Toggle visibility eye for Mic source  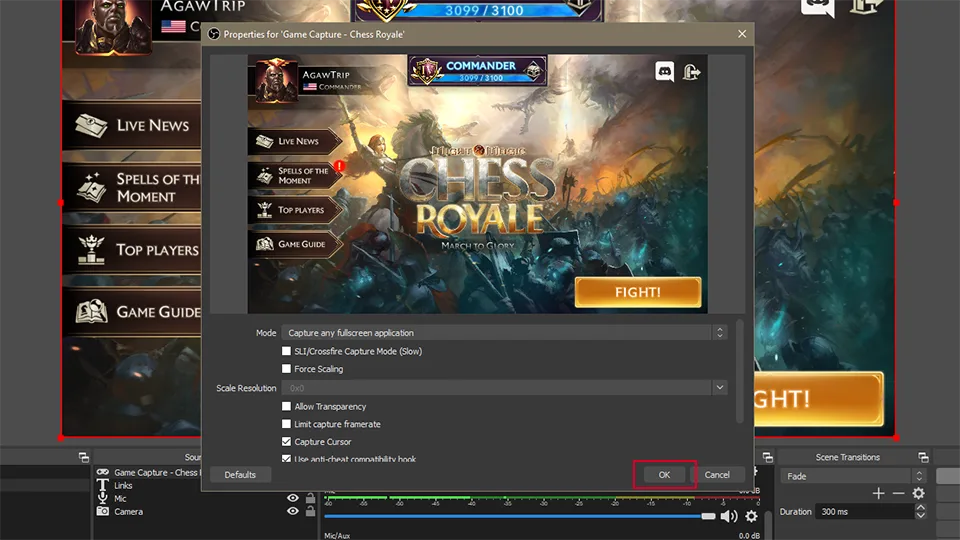[x=293, y=498]
